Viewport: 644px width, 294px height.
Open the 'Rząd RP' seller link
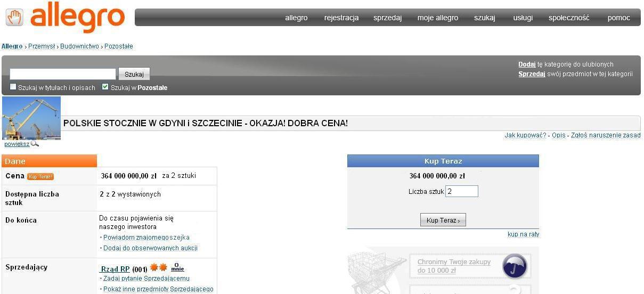coord(116,269)
